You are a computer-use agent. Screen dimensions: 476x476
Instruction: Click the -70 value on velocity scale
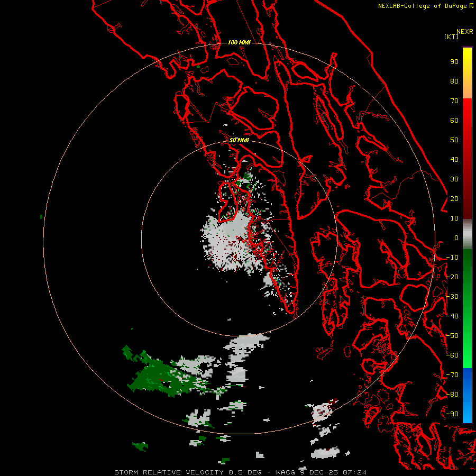click(x=452, y=375)
